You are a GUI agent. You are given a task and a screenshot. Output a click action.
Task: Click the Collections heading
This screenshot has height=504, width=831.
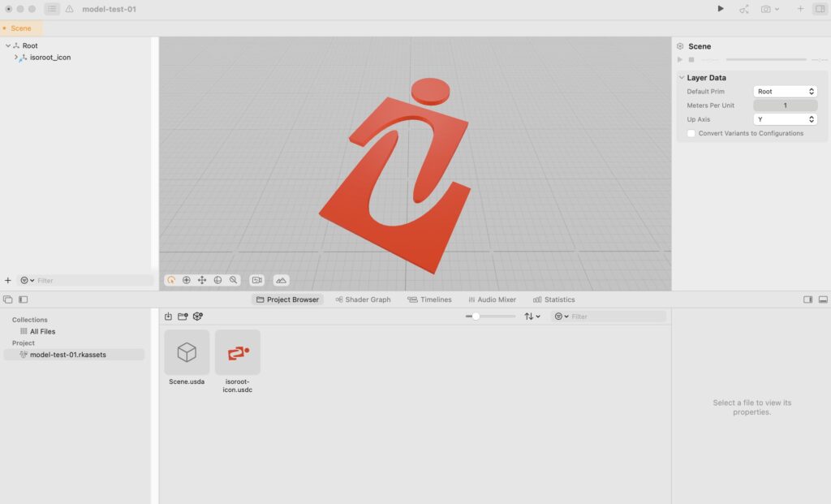pyautogui.click(x=30, y=320)
